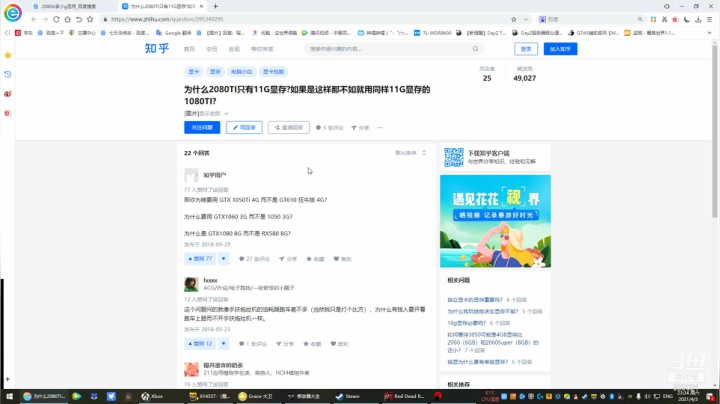
Task: Open the Google 翻译 bookmark
Action: 174,33
